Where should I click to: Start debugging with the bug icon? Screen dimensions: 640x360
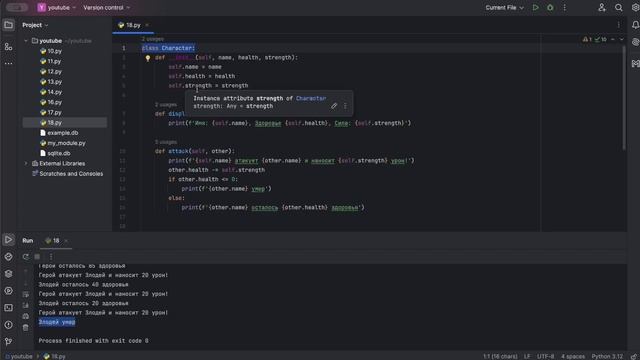[x=550, y=7]
